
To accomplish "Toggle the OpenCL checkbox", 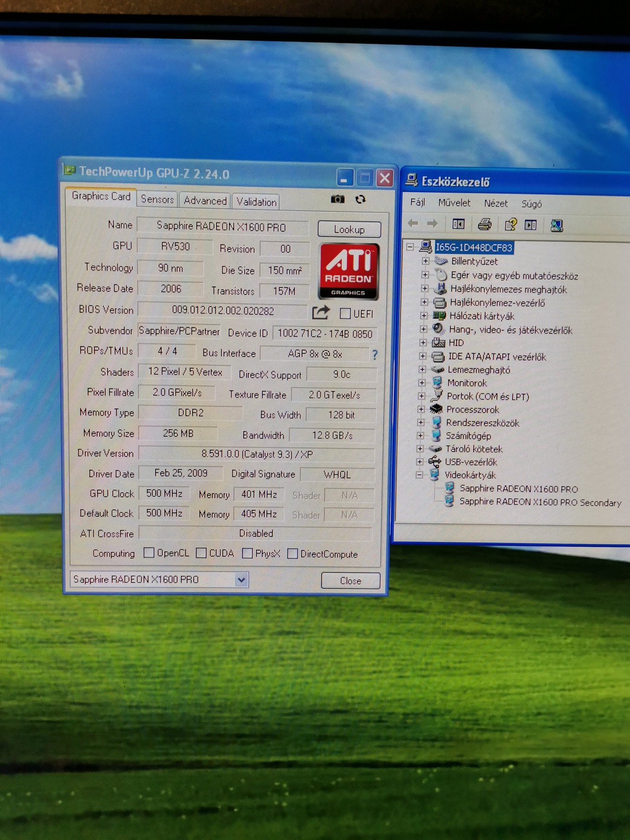I will coord(149,553).
